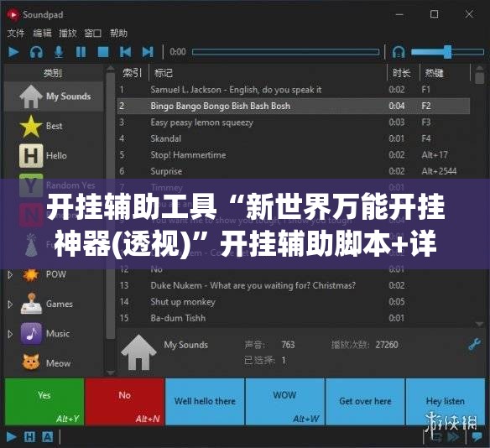Play the Get over here tile
The width and height of the screenshot is (490, 448).
pyautogui.click(x=365, y=402)
